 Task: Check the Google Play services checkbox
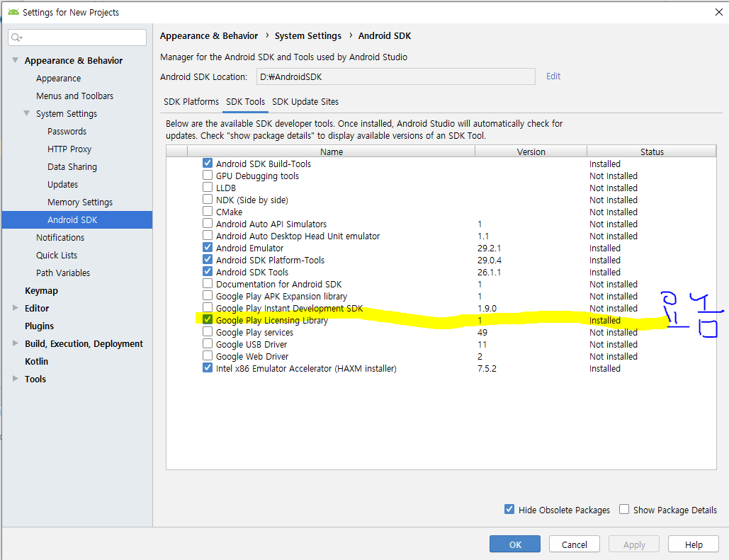(x=208, y=332)
